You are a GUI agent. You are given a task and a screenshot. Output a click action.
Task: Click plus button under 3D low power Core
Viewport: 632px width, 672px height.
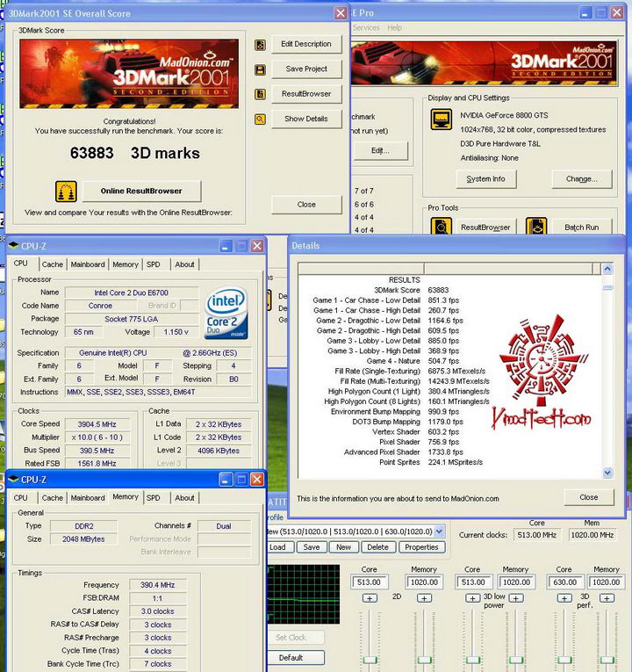point(473,598)
